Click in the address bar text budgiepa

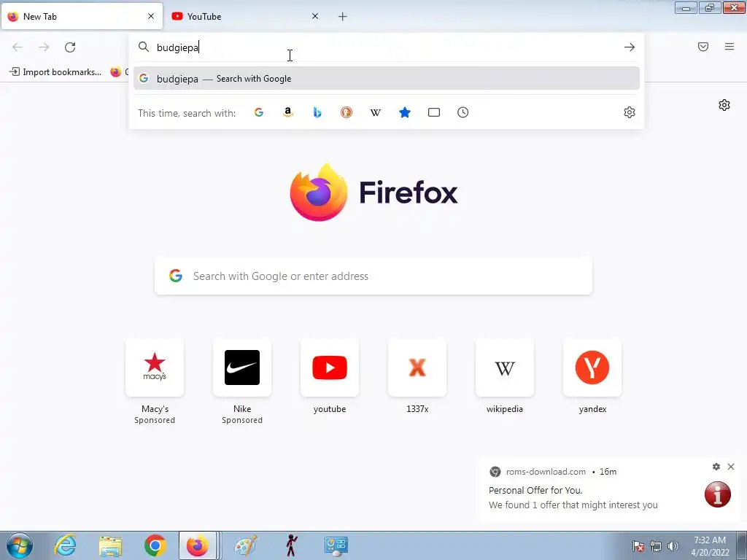coord(177,47)
